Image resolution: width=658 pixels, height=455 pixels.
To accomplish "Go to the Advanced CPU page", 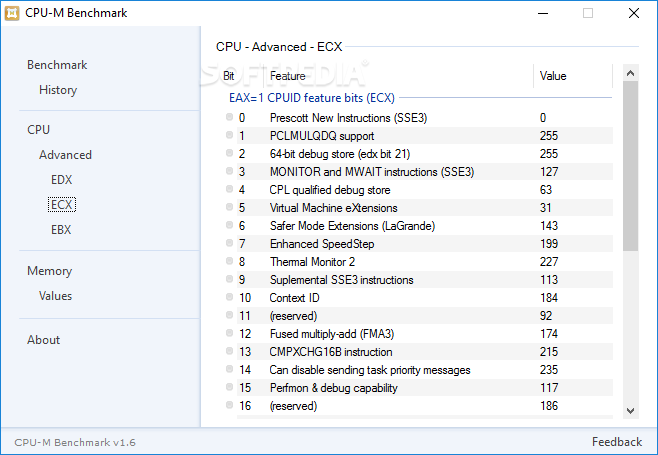I will coord(65,155).
